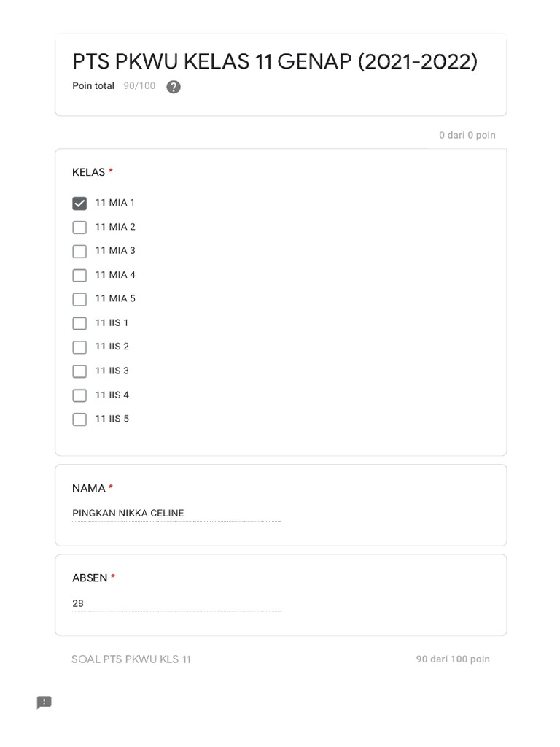Viewport: 560px width, 747px height.
Task: Click the ABSEN field showing 28
Action: tap(176, 603)
